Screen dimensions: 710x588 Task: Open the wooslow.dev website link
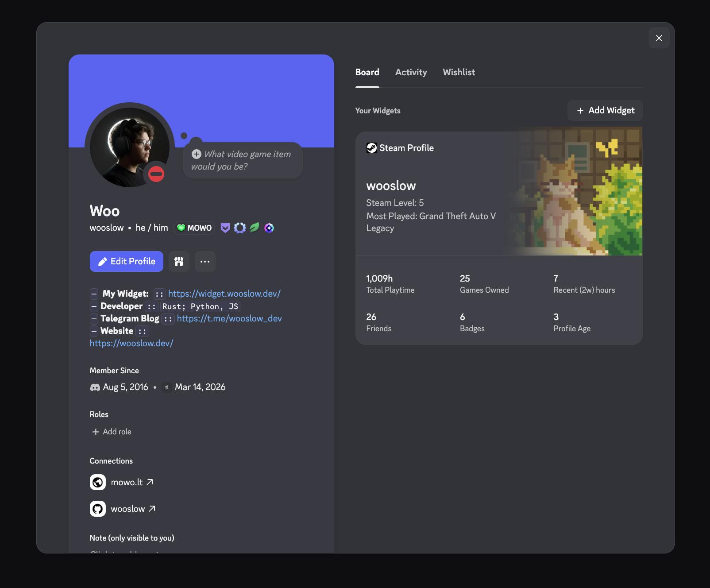pyautogui.click(x=131, y=343)
